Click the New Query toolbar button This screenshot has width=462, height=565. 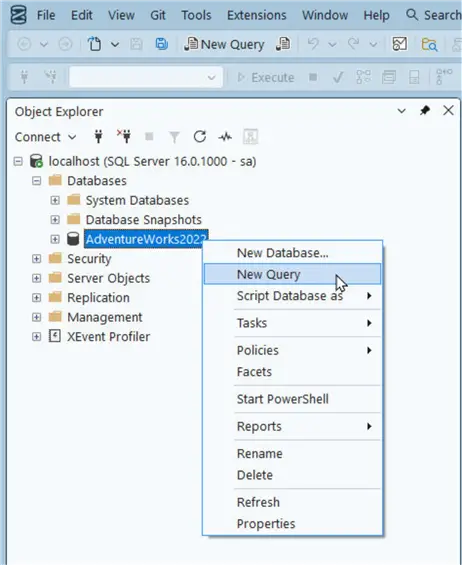coord(224,44)
